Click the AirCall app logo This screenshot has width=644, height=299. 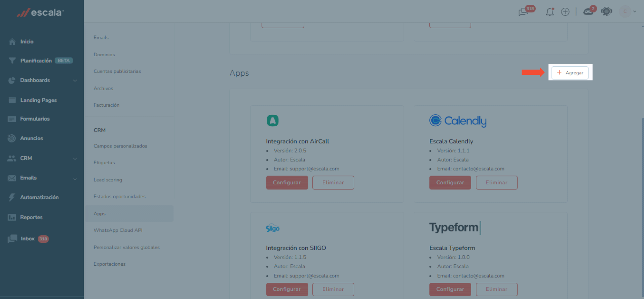273,120
